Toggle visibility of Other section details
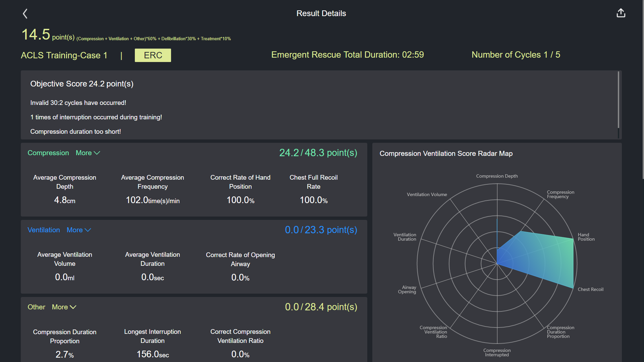Screen dimensions: 644x362 click(63, 307)
